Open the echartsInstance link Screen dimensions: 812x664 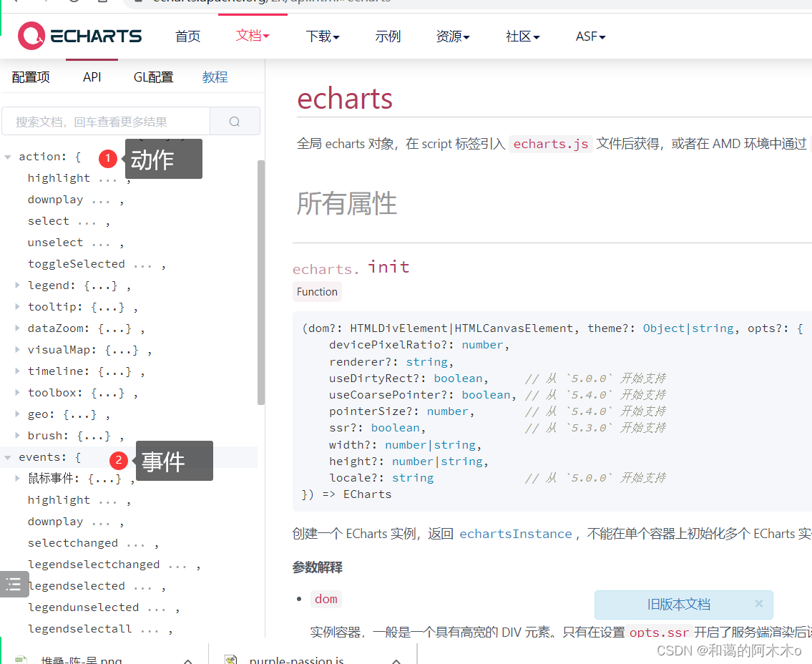[x=515, y=534]
